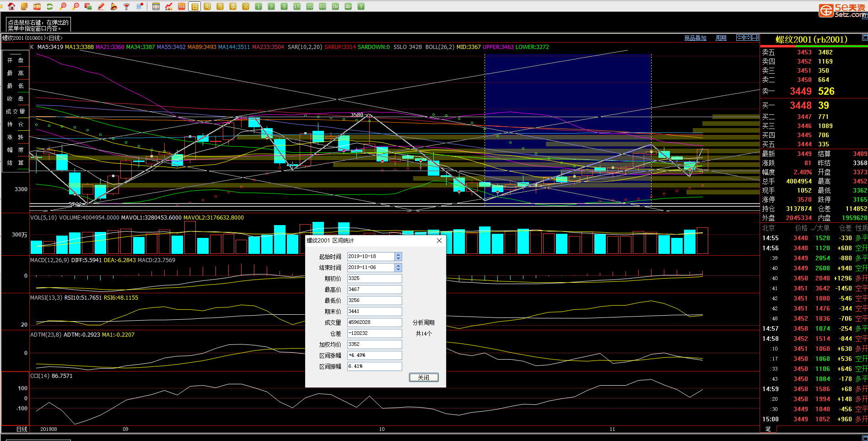Click 关闭 in the interval statistics dialog

[x=424, y=377]
